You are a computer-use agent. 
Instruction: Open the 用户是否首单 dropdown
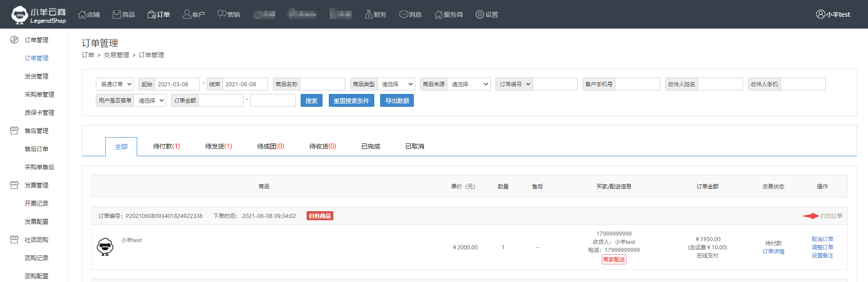pyautogui.click(x=150, y=100)
